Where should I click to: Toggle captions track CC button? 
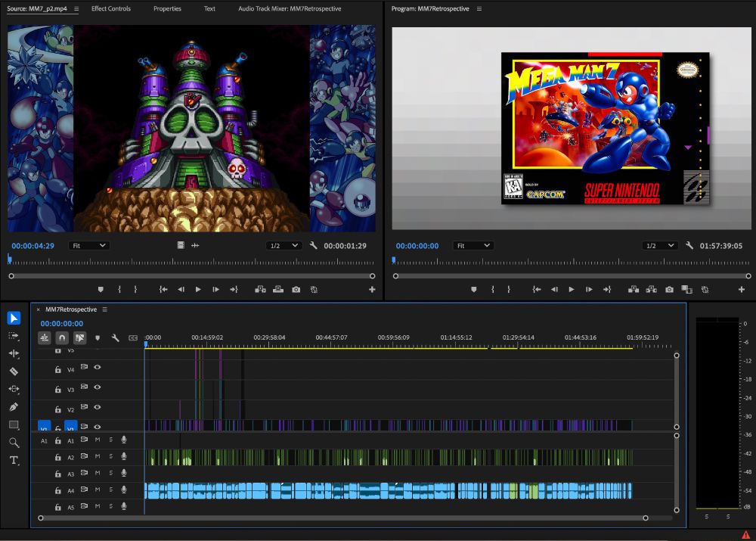(133, 337)
